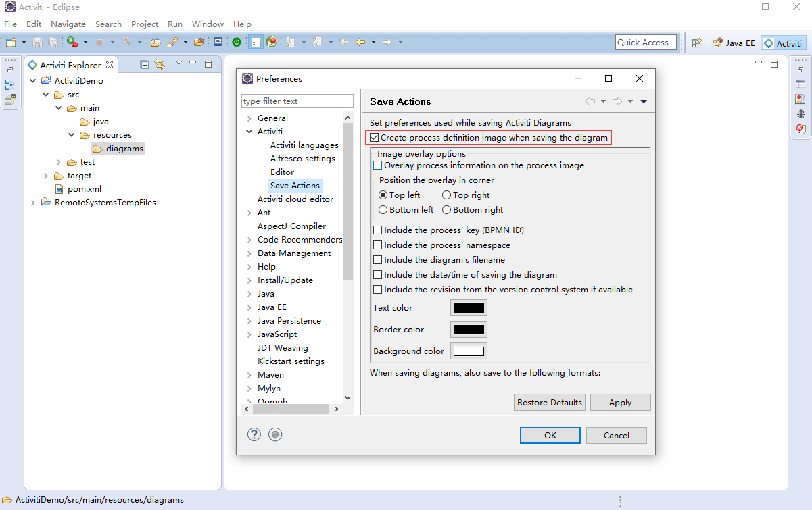Expand the General preferences node

(x=249, y=118)
